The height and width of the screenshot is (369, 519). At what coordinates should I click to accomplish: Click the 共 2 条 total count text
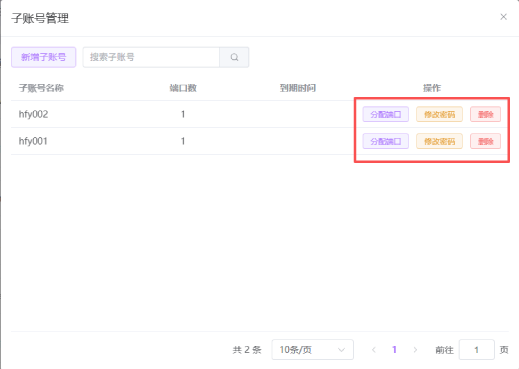247,350
